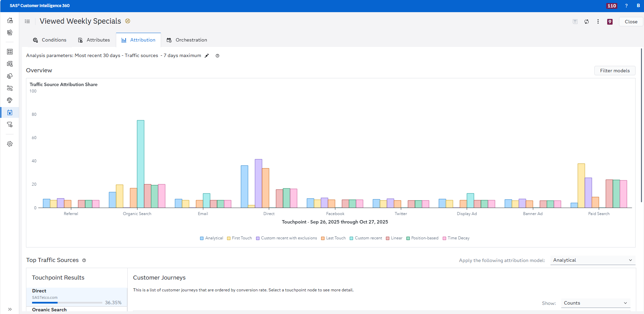The height and width of the screenshot is (314, 644).
Task: Click the calendar-star icon highlighted in the sidebar
Action: coord(9,112)
